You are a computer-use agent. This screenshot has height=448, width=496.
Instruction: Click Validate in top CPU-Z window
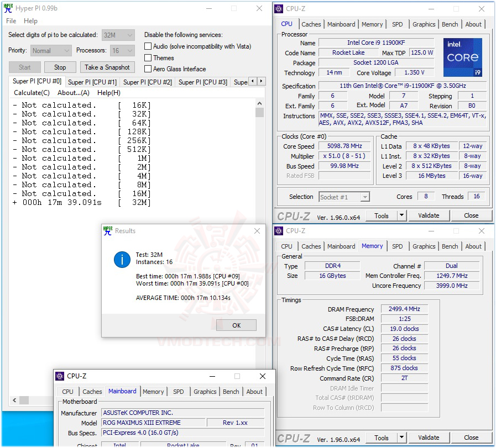(429, 215)
